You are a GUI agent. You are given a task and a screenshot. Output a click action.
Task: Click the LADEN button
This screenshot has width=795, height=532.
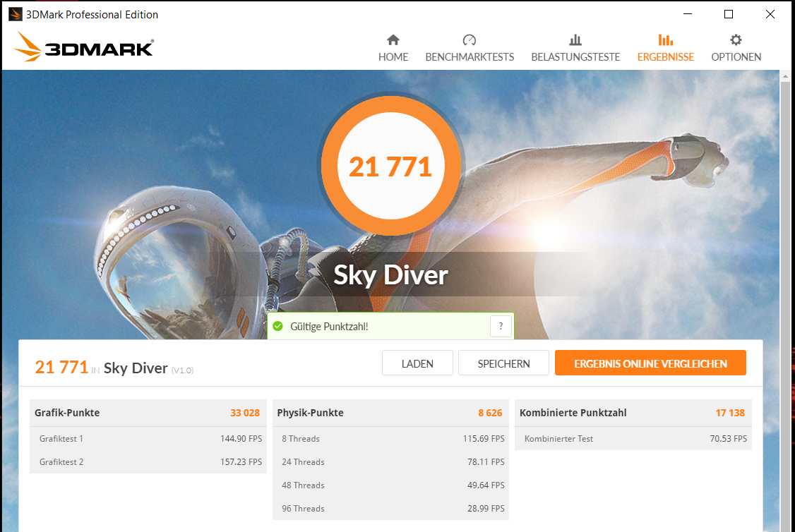pyautogui.click(x=417, y=363)
